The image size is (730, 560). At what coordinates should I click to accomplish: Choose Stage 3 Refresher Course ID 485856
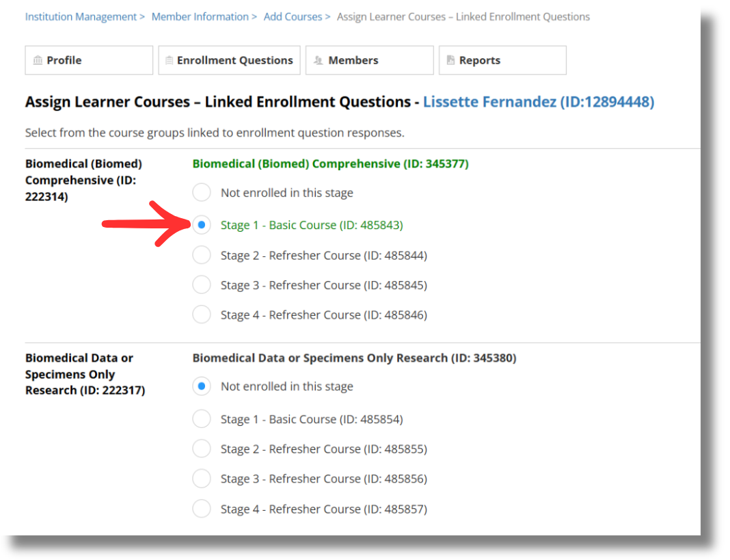pyautogui.click(x=202, y=479)
